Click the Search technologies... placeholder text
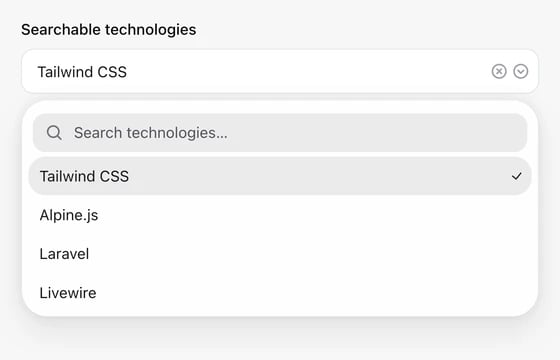Image resolution: width=560 pixels, height=360 pixels. (150, 133)
